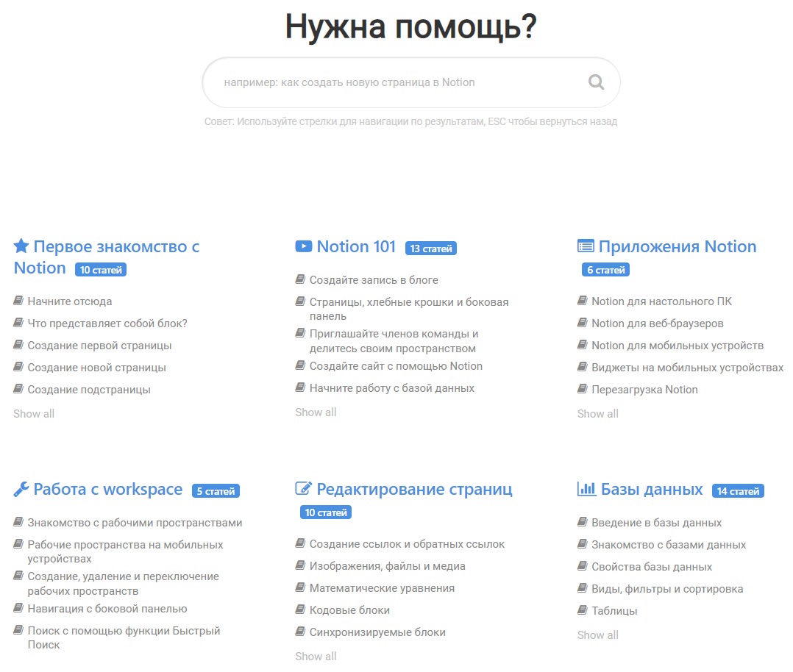
Task: Click book icon next to Перезагрузка Notion
Action: (x=583, y=389)
